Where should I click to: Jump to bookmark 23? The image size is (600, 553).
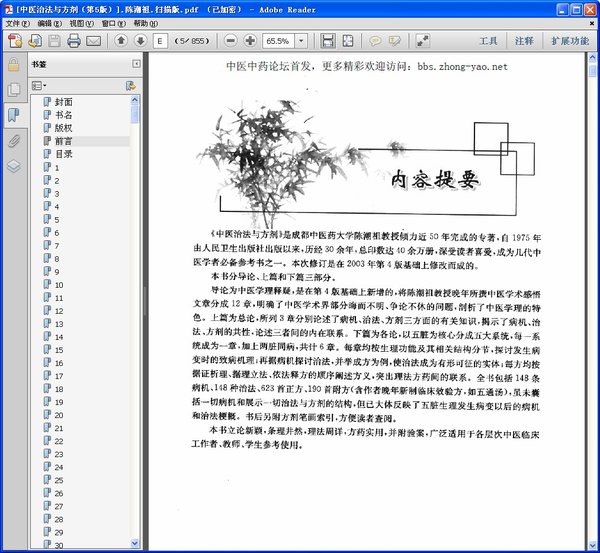click(59, 454)
